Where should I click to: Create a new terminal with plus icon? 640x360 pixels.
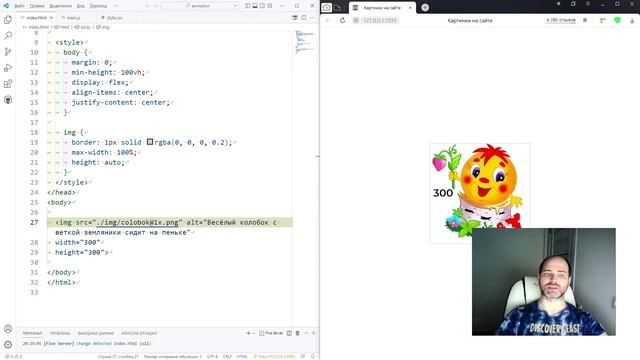pos(248,333)
